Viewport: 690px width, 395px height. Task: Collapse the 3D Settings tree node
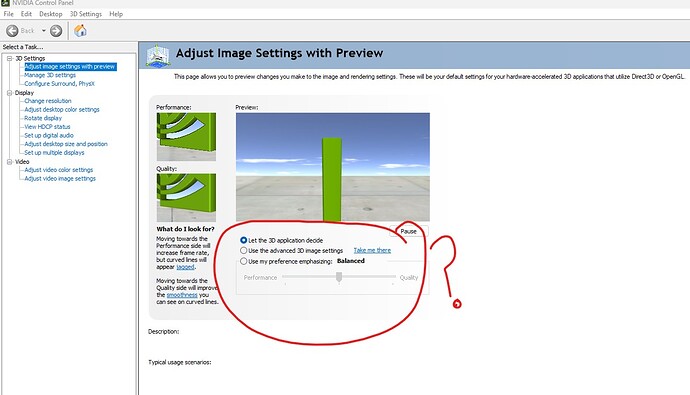(10, 58)
